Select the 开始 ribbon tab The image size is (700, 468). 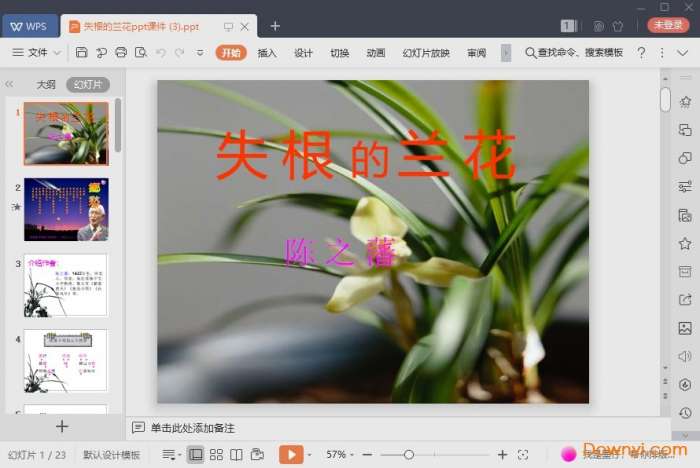coord(231,53)
